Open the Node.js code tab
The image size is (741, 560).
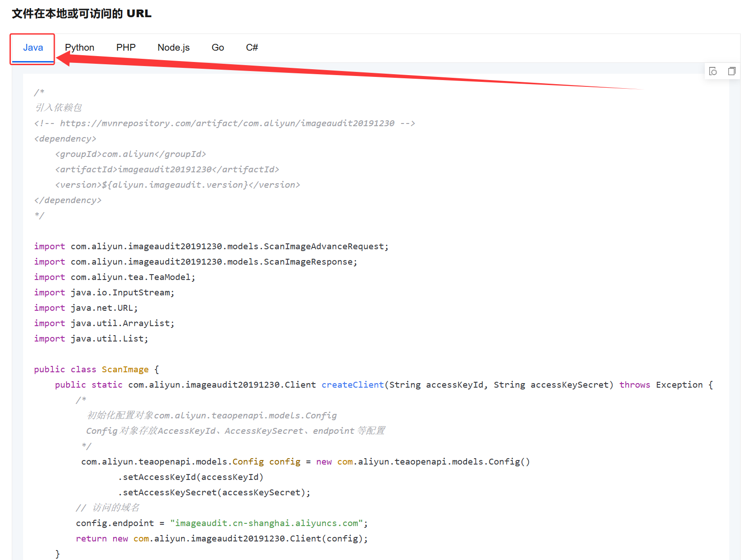pyautogui.click(x=174, y=47)
